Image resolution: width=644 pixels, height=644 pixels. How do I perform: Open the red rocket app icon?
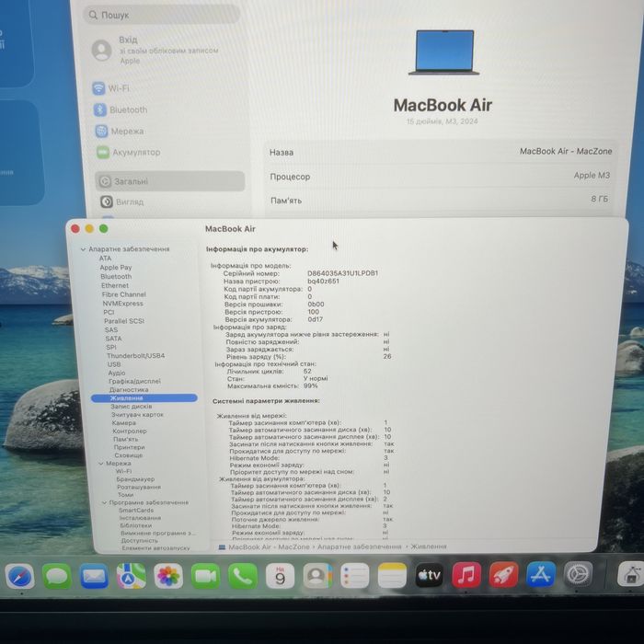click(x=503, y=575)
